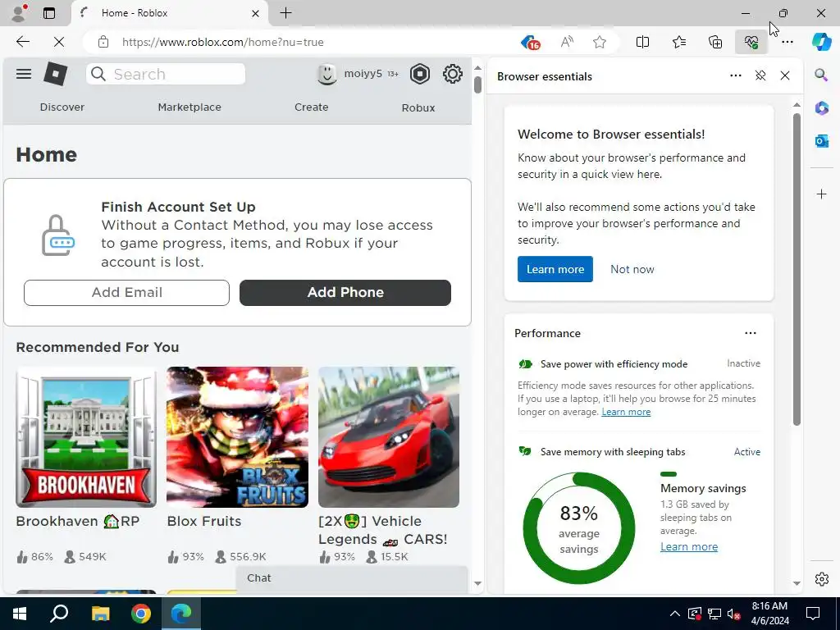This screenshot has height=630, width=840.
Task: Click the Roblox logo icon
Action: tap(55, 74)
